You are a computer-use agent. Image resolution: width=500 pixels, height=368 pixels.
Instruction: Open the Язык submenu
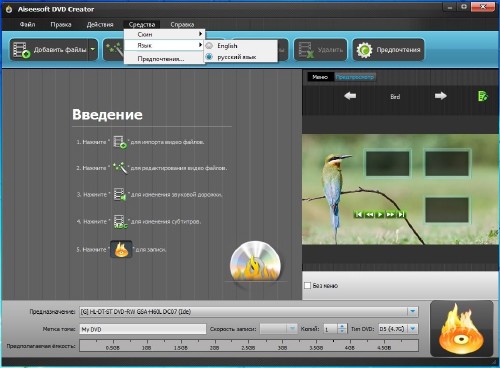click(164, 45)
